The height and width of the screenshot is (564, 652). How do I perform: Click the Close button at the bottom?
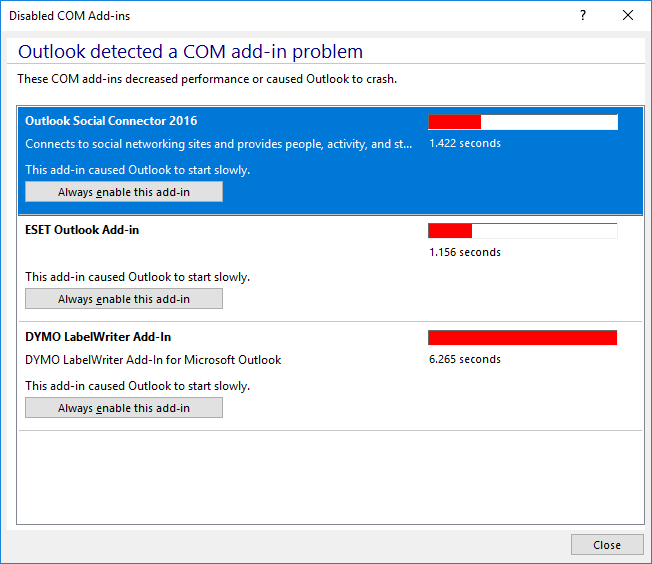(607, 544)
